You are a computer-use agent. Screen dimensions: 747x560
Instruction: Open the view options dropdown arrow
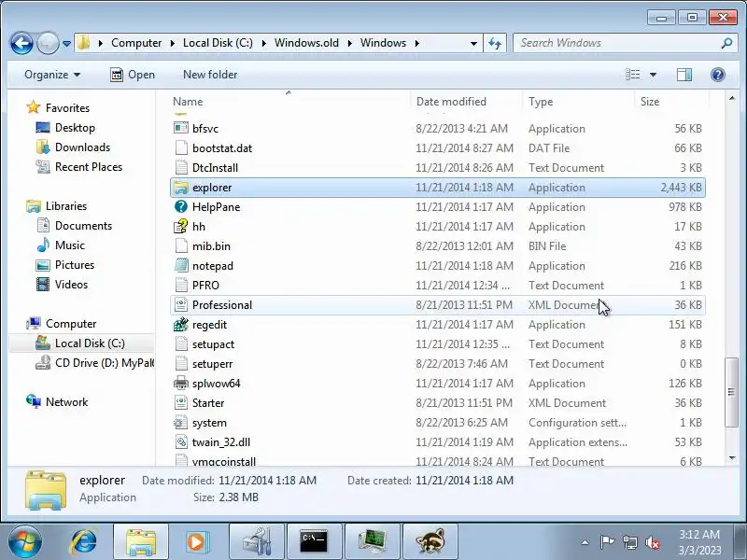coord(653,75)
